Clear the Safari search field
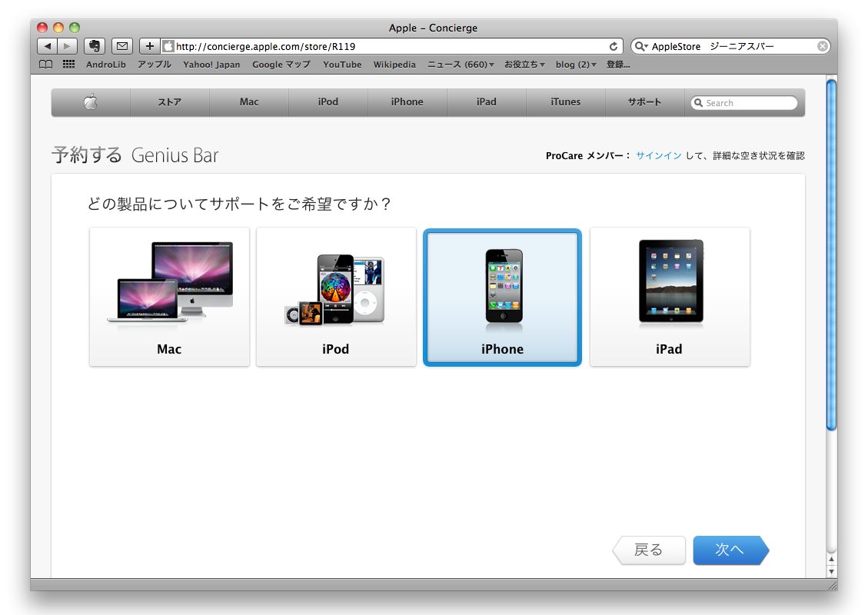 pos(823,46)
